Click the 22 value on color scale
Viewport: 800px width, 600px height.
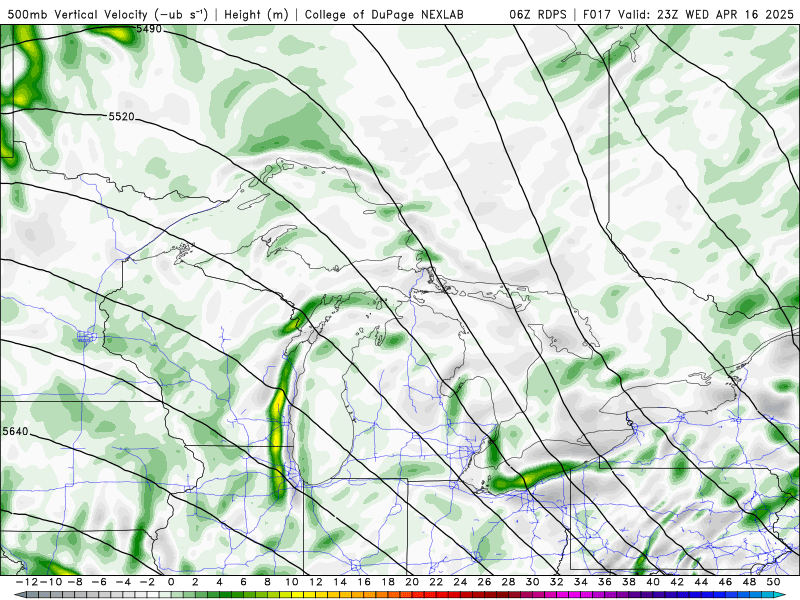436,582
